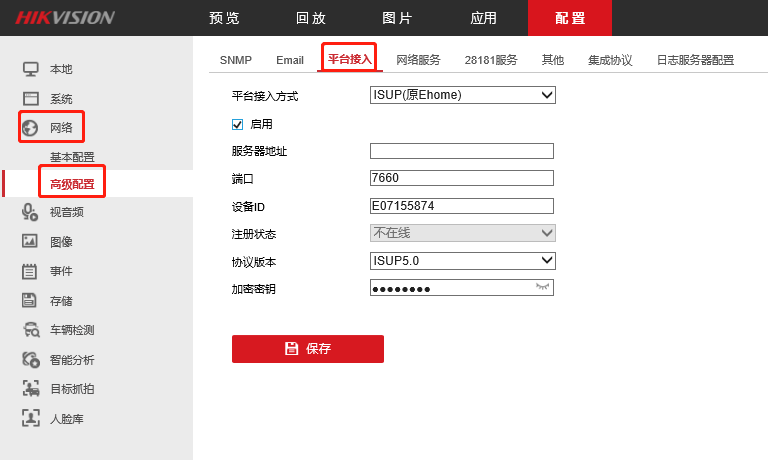768x460 pixels.
Task: Switch to the 其他 tab
Action: coord(552,60)
